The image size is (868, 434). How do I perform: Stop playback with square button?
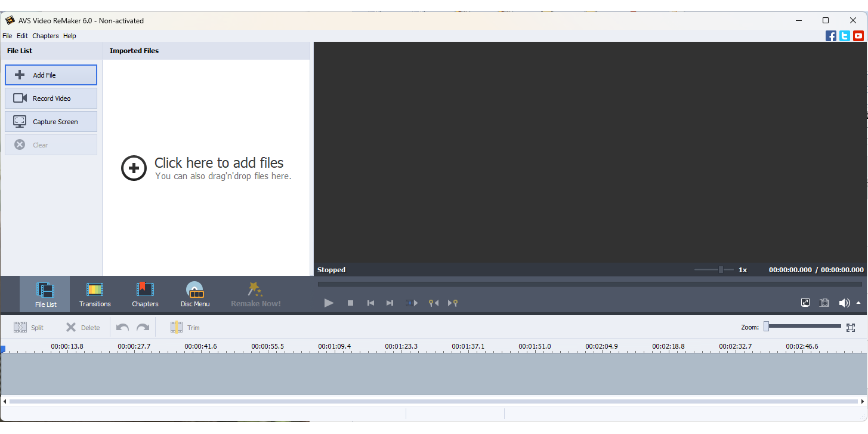[x=350, y=303]
